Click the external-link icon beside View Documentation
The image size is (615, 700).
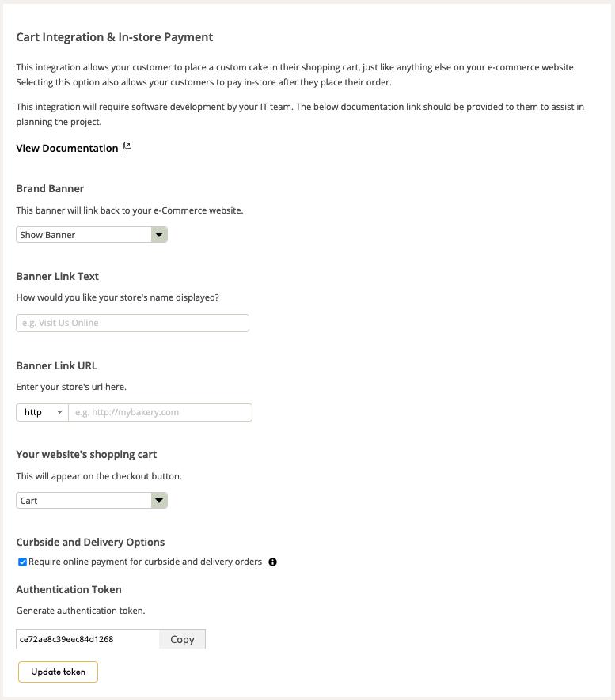[127, 146]
